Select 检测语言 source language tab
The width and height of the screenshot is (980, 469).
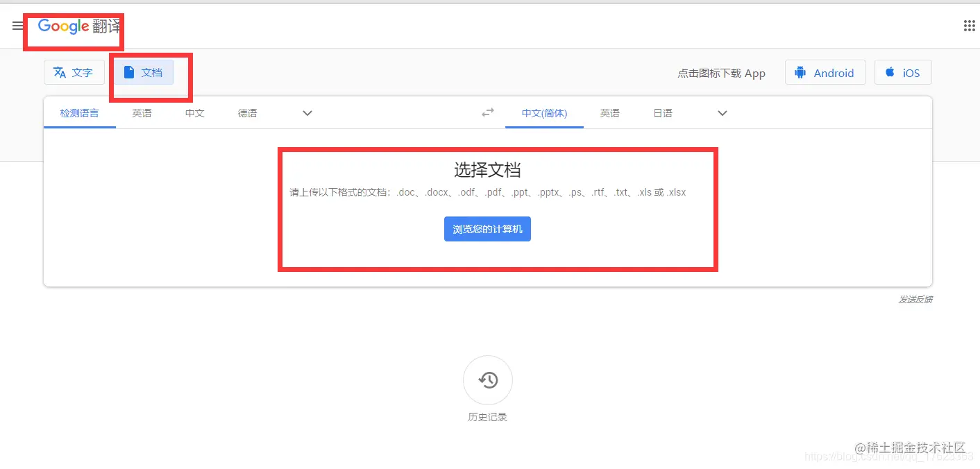pyautogui.click(x=79, y=113)
